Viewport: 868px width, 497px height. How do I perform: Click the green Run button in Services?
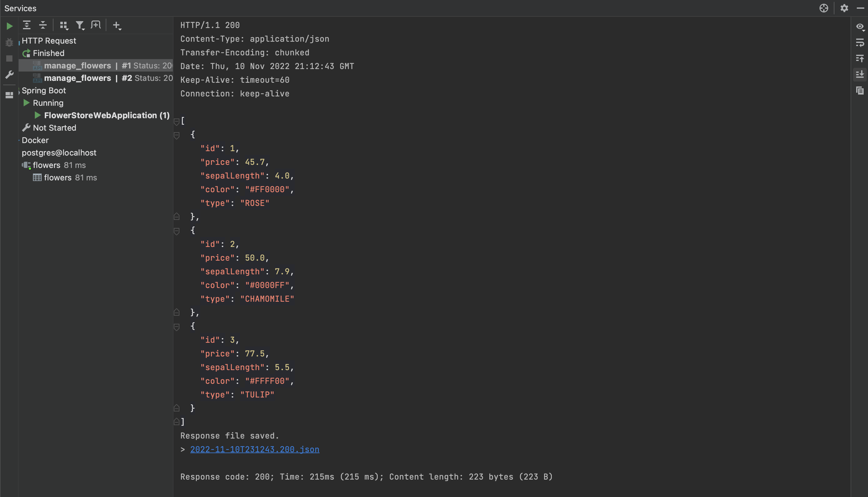[10, 26]
